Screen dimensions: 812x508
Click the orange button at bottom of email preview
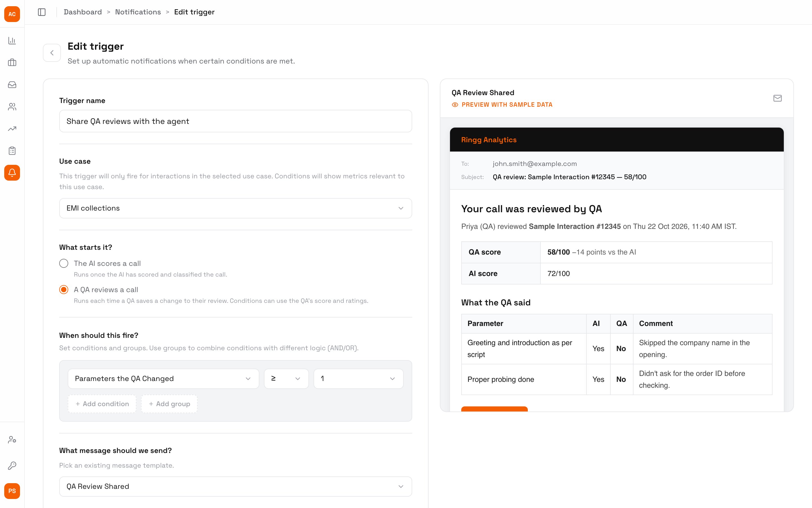(x=494, y=409)
